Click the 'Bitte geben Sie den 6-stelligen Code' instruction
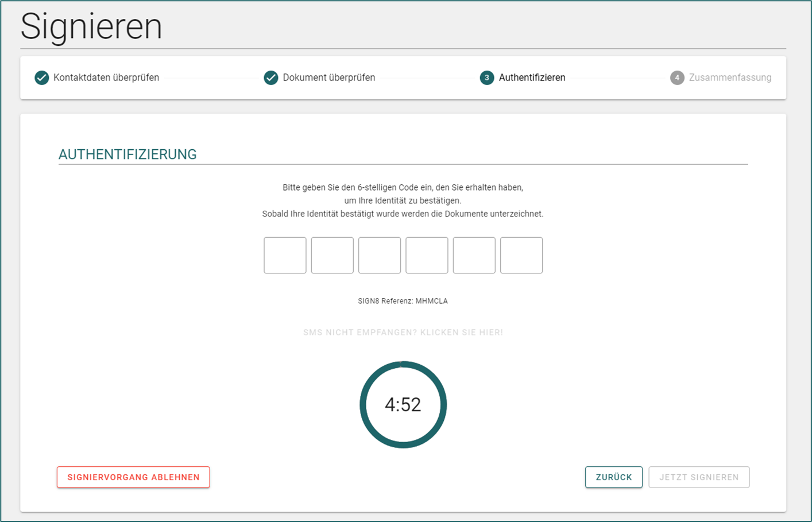Screen dimensions: 812x522 [x=403, y=187]
